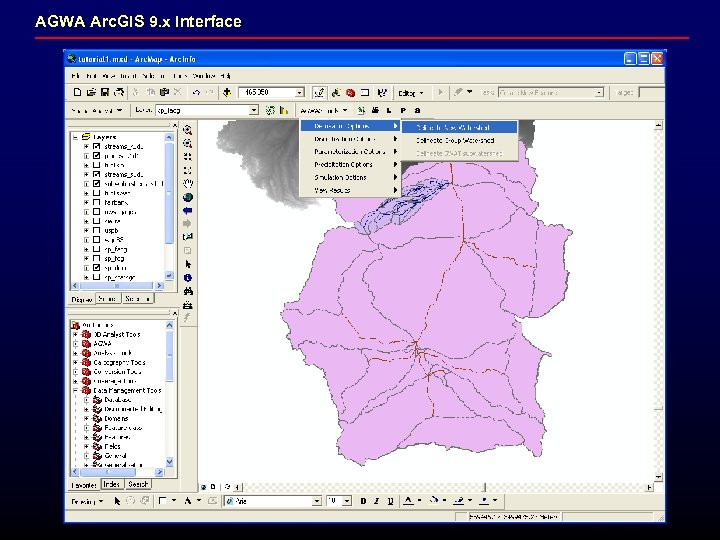Toggle checkbox of first streams layer
720x540 pixels.
[96, 146]
